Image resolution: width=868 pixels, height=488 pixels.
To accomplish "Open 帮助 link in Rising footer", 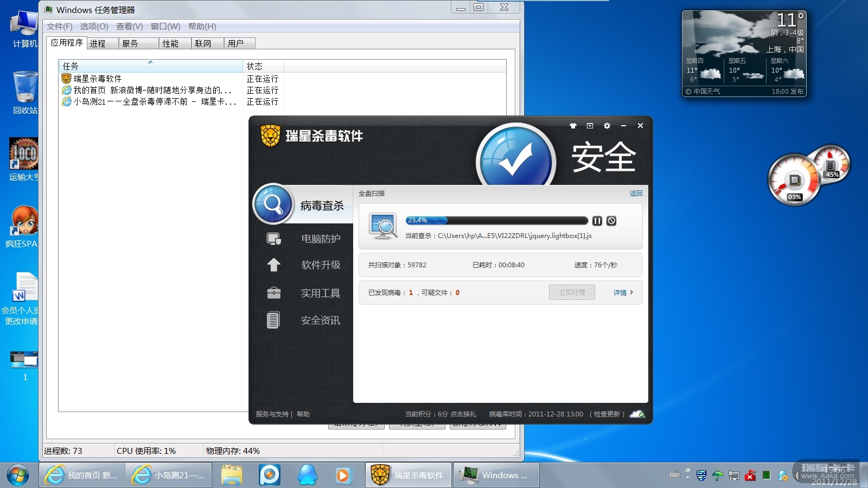I will 303,414.
